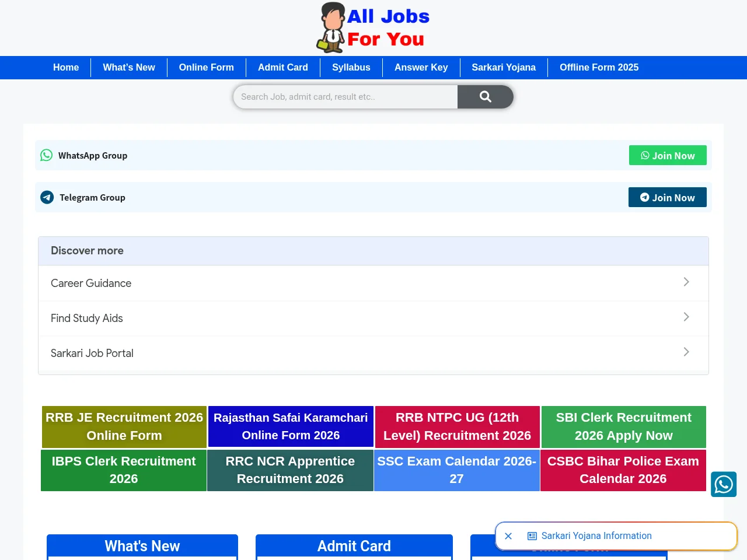Viewport: 747px width, 560px height.
Task: Open SBI Clerk Recruitment 2026 Apply Now
Action: pyautogui.click(x=624, y=427)
